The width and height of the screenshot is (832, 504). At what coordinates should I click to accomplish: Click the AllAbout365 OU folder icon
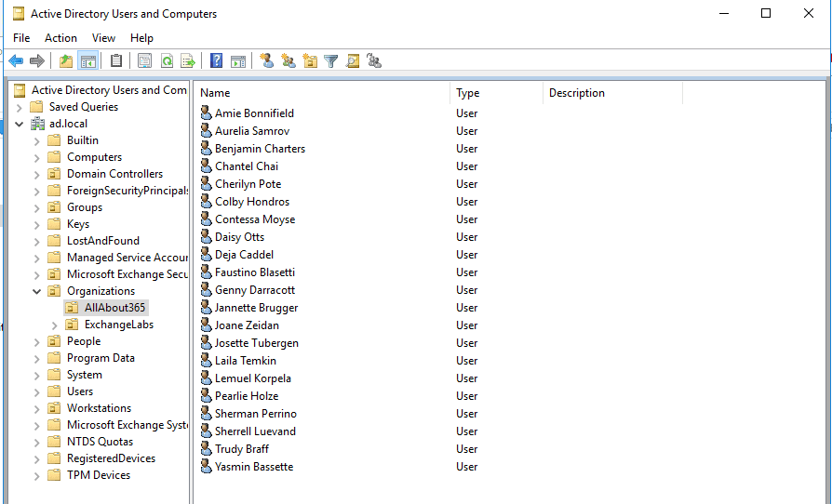[72, 308]
